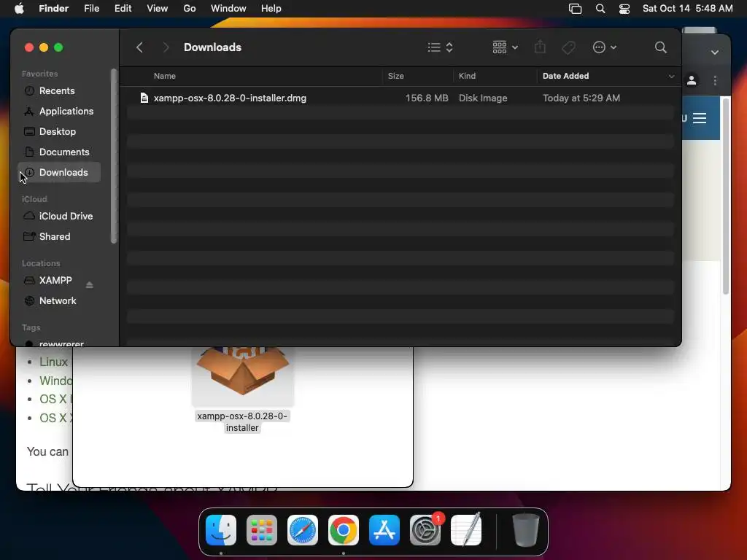Open the Action ellipsis menu in Finder toolbar

[605, 47]
